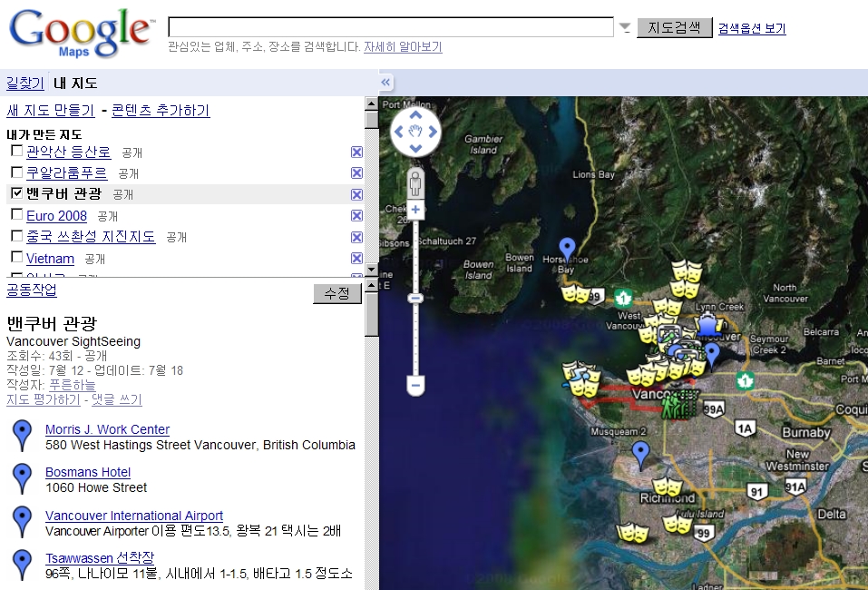This screenshot has width=868, height=590.
Task: Click the hand icon in the pan control
Action: click(415, 132)
